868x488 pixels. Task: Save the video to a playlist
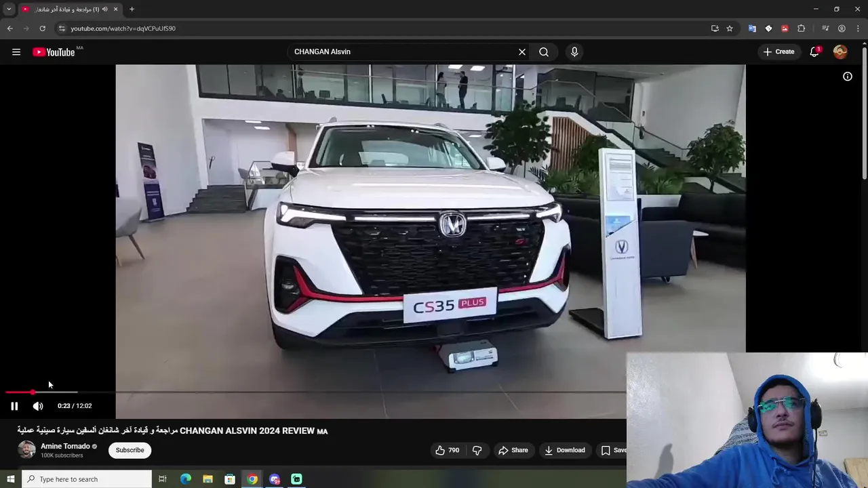(614, 450)
